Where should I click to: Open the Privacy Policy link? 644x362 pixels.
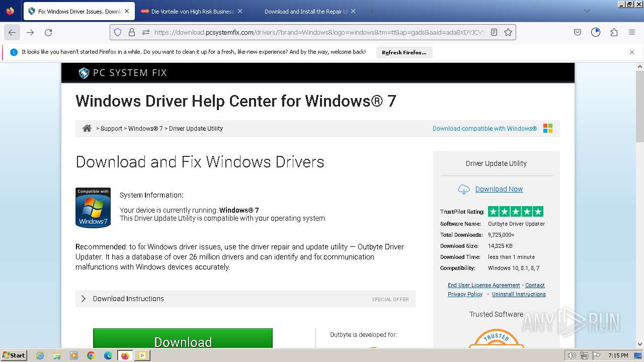pos(465,294)
